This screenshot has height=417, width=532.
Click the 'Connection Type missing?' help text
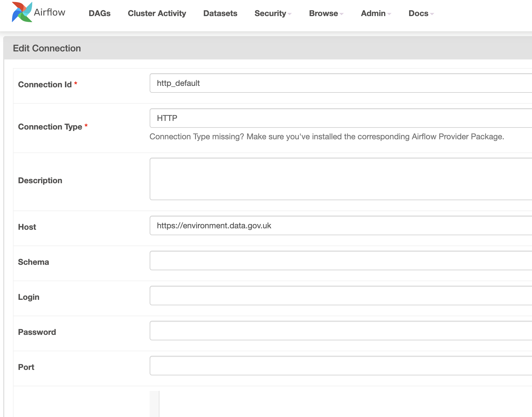coord(327,136)
